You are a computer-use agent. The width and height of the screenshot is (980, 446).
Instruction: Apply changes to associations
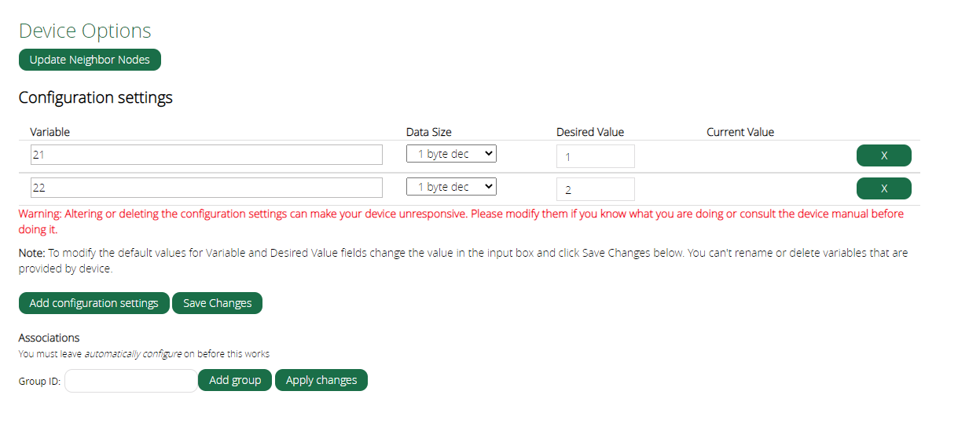321,380
